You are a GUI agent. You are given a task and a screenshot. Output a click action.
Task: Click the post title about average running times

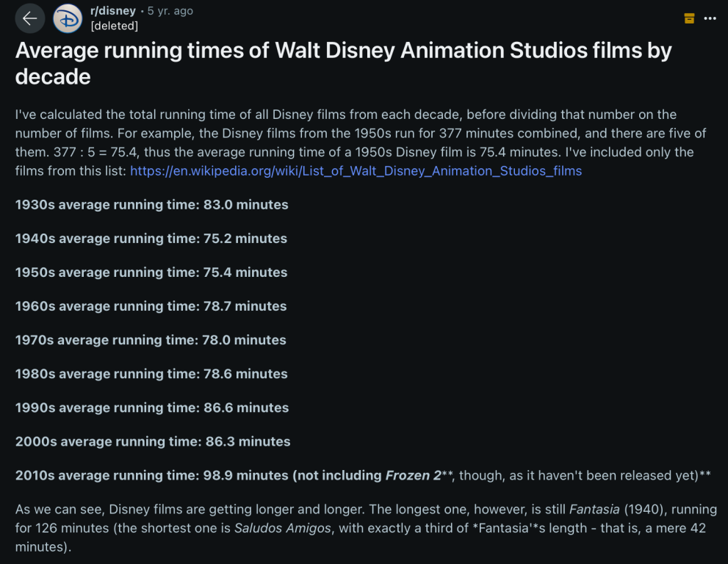tap(343, 63)
